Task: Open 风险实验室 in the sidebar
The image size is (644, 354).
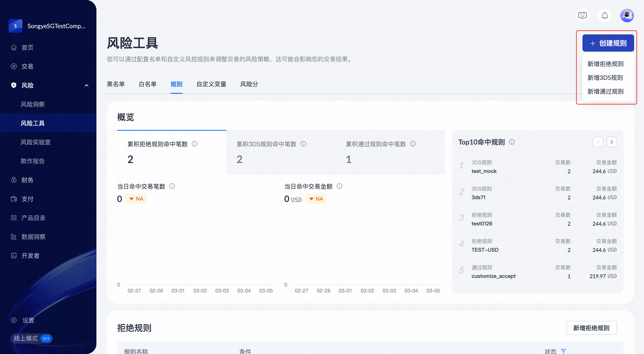Action: click(36, 142)
